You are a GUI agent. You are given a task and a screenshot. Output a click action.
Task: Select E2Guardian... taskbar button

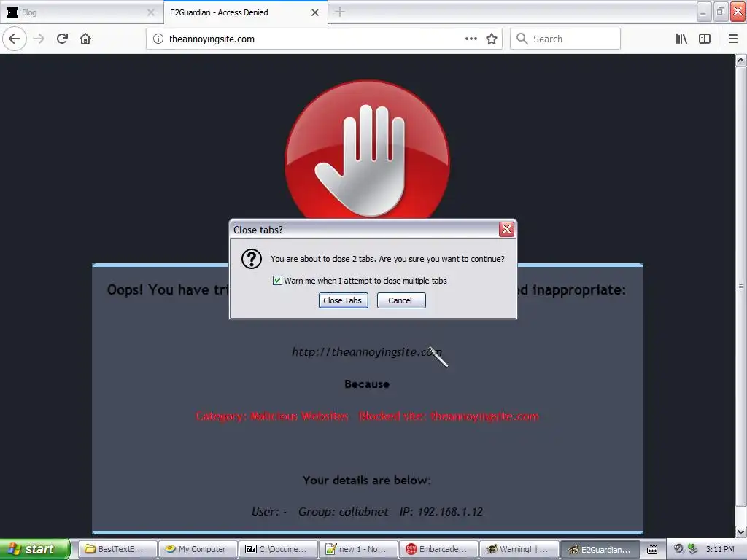pyautogui.click(x=600, y=549)
